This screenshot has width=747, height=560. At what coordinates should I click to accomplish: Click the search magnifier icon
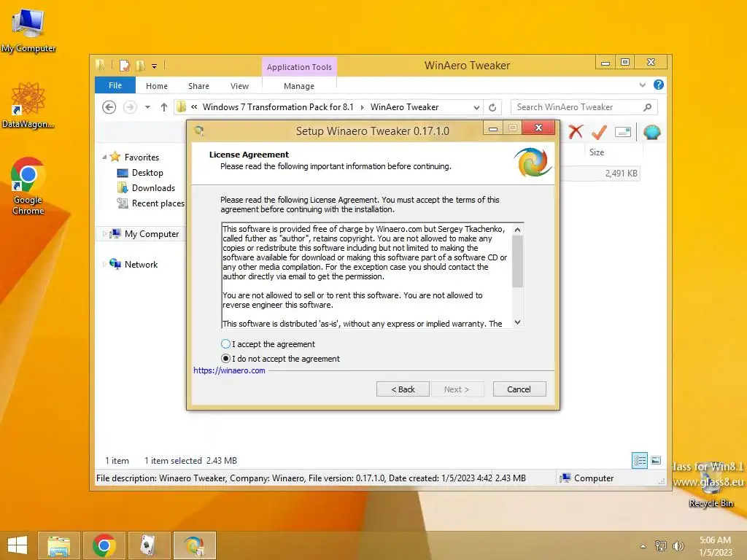point(648,107)
